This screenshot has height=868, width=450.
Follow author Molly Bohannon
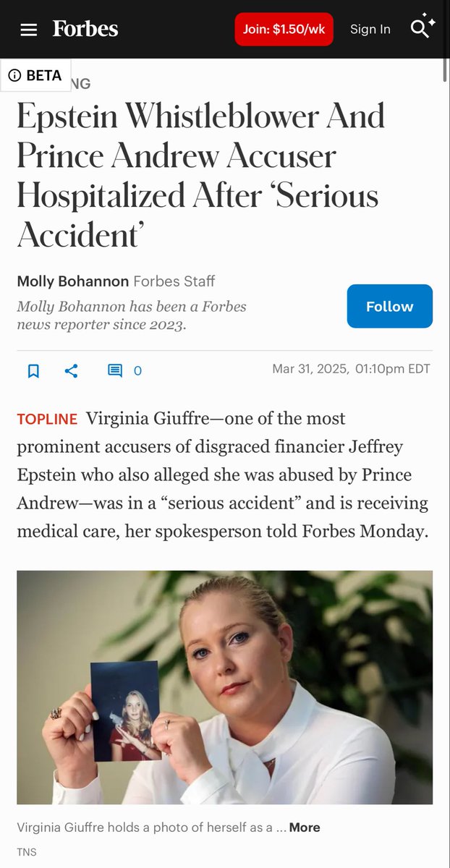(x=389, y=306)
